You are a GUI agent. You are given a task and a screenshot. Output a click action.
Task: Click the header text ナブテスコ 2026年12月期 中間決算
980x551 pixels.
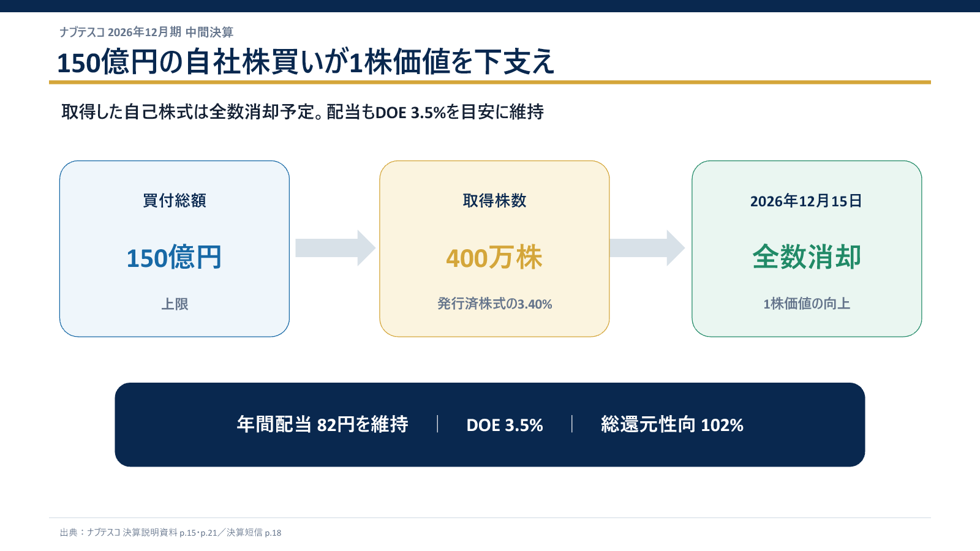click(146, 32)
